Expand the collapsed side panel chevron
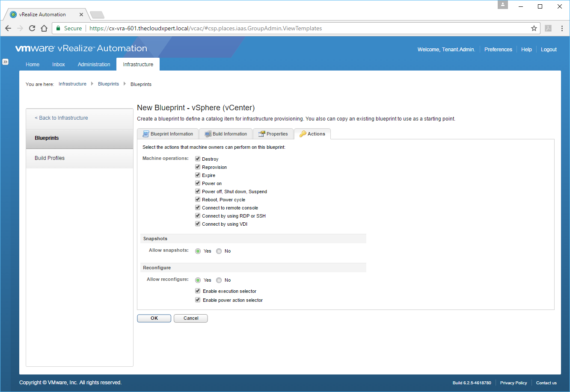Image resolution: width=570 pixels, height=392 pixels. (x=6, y=62)
